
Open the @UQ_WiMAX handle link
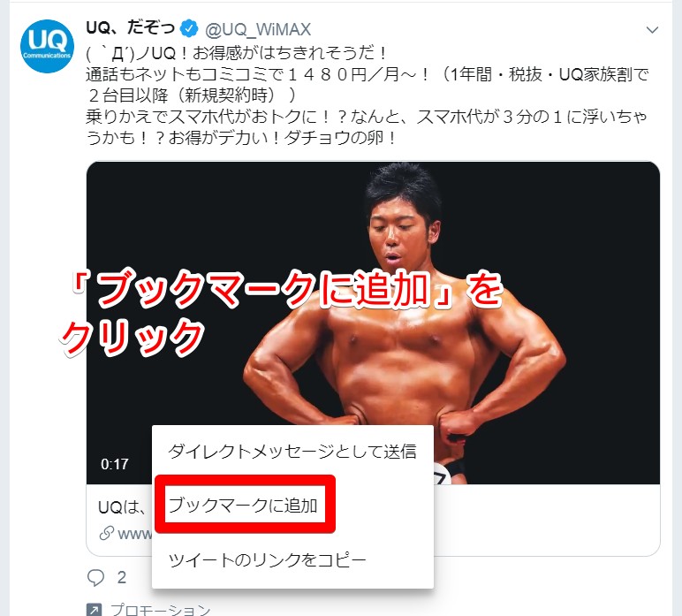point(257,29)
